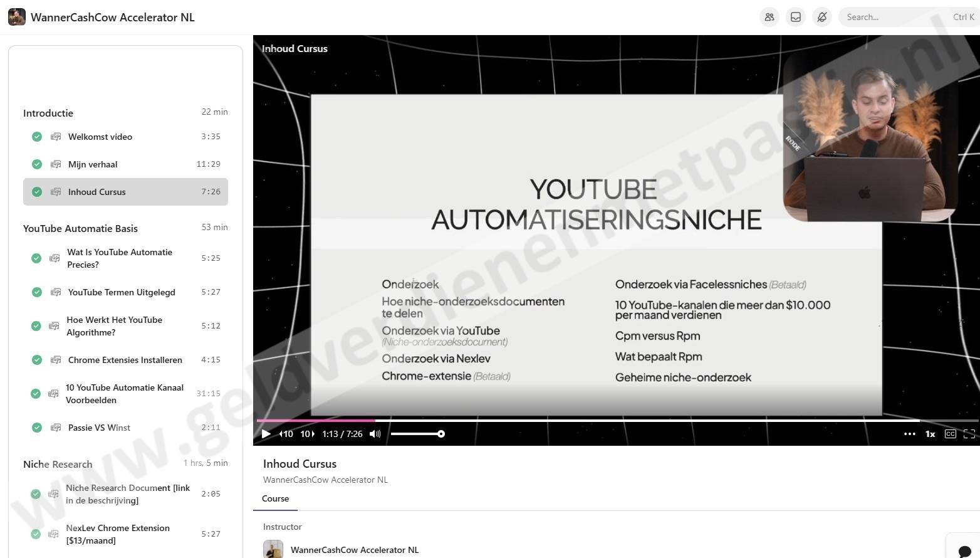Enter fullscreen video mode
This screenshot has height=558, width=980.
click(x=969, y=434)
